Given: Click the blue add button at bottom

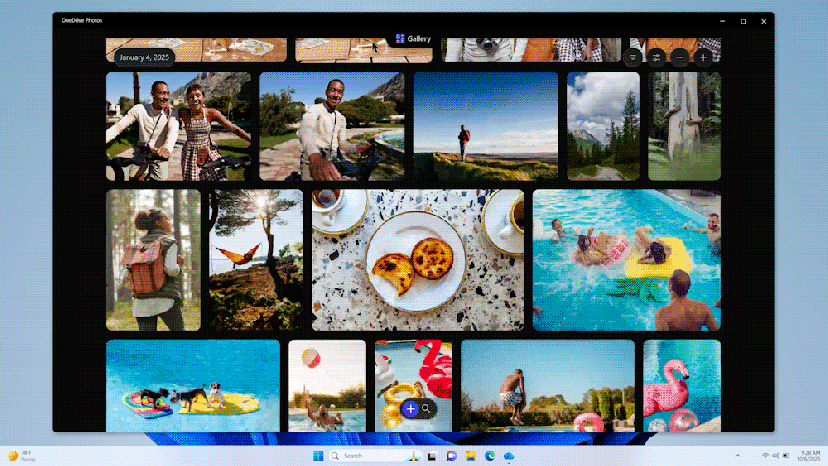Looking at the screenshot, I should [x=410, y=408].
